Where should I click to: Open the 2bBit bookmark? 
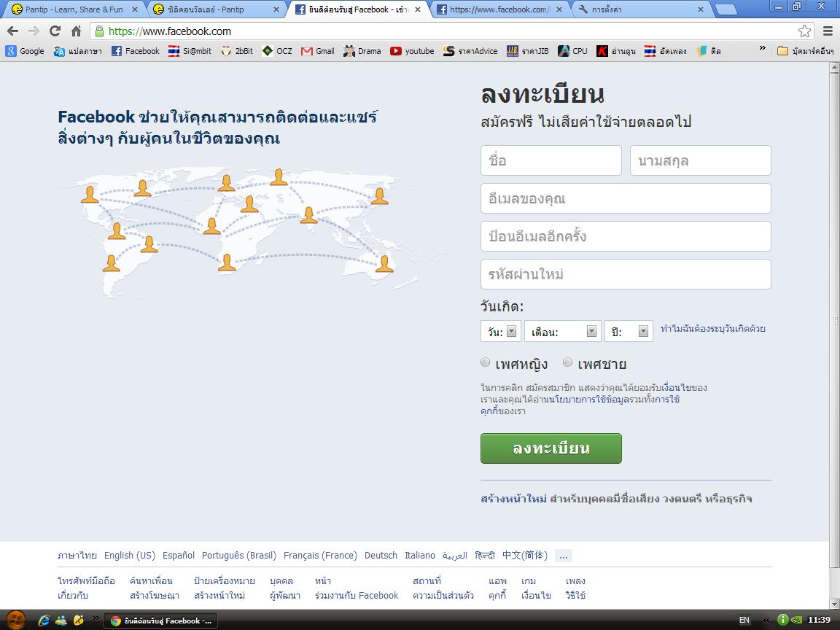click(237, 51)
